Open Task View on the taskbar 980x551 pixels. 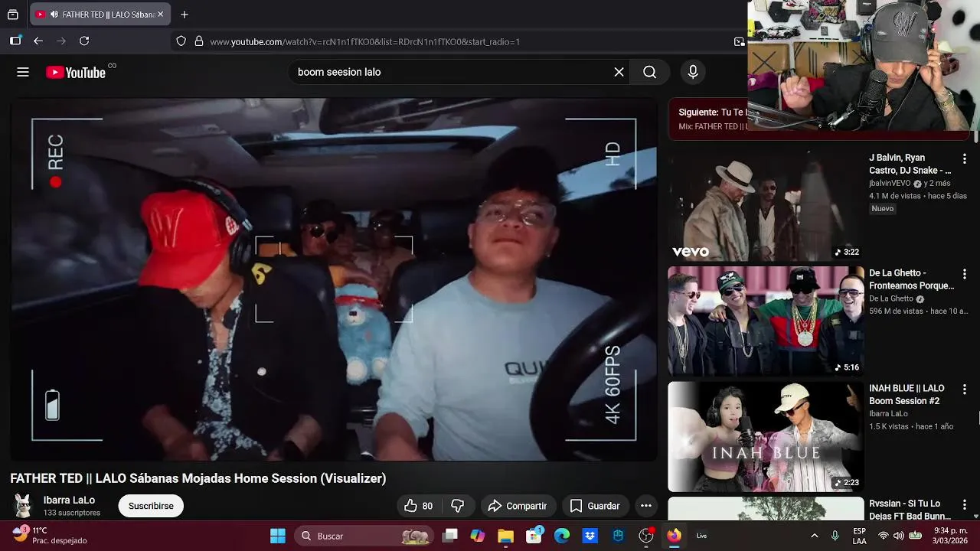[x=450, y=536]
